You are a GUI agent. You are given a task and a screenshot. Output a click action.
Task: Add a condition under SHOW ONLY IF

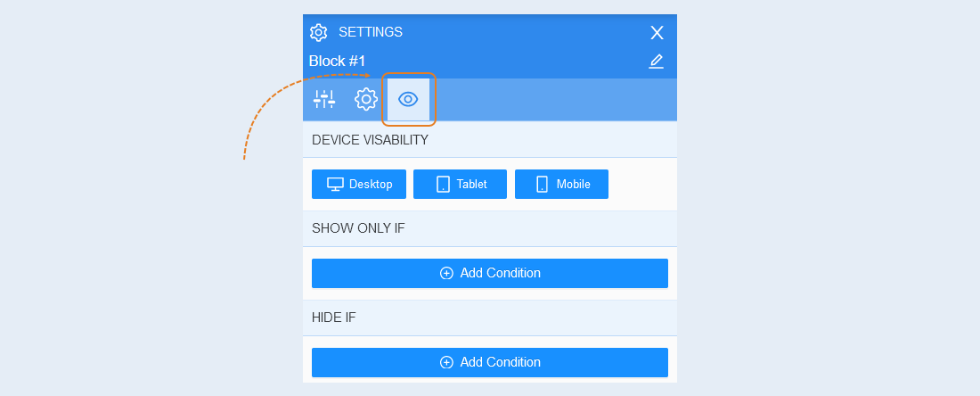490,274
